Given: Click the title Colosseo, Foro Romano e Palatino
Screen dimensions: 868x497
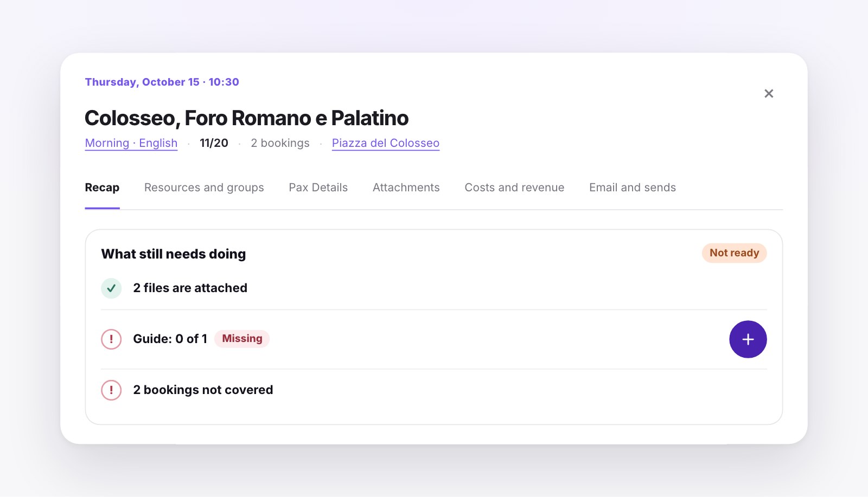Looking at the screenshot, I should point(247,118).
